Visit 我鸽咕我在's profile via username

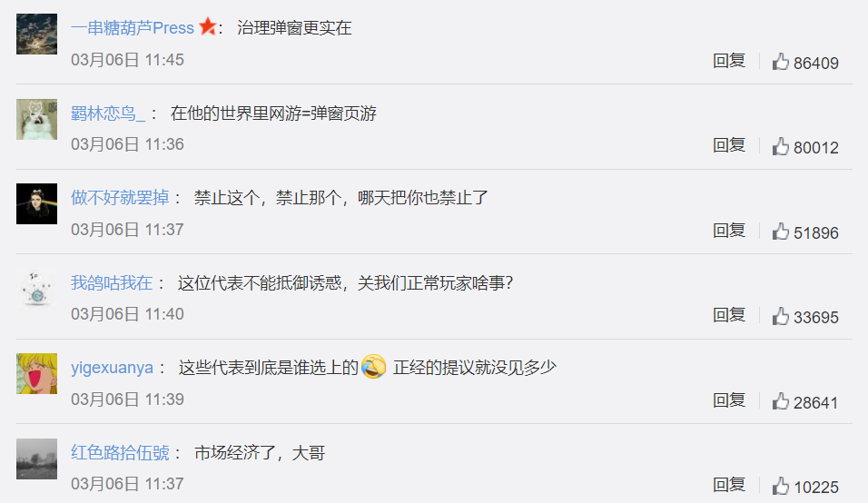coord(112,282)
